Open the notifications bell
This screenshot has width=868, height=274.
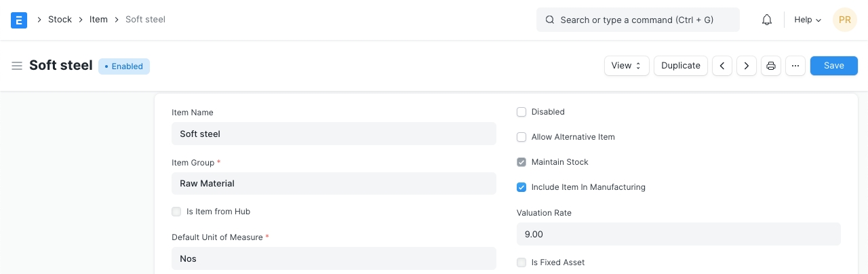coord(767,20)
